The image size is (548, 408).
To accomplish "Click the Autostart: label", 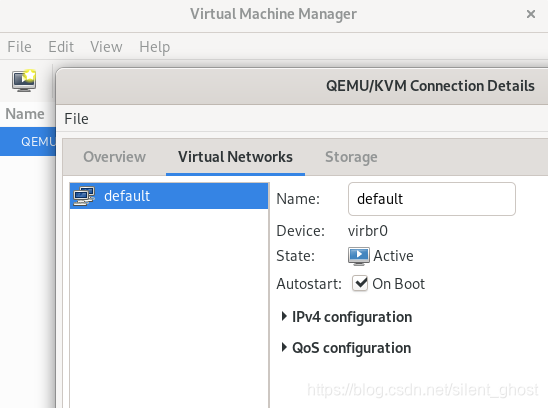I will coord(309,284).
